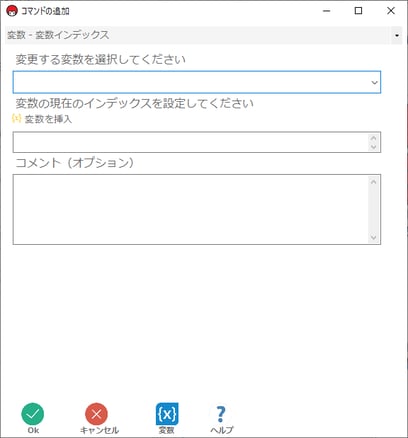
Task: Click the green Ok checkmark icon
Action: tap(33, 414)
